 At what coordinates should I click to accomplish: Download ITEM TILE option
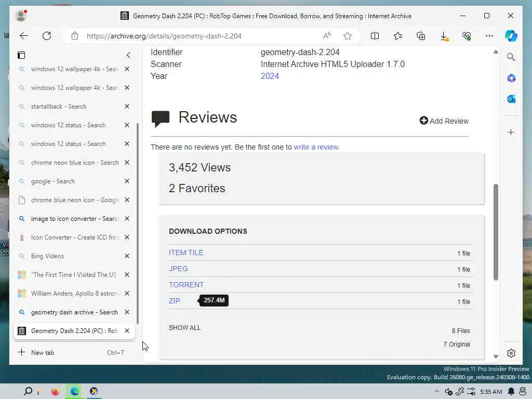coord(186,253)
